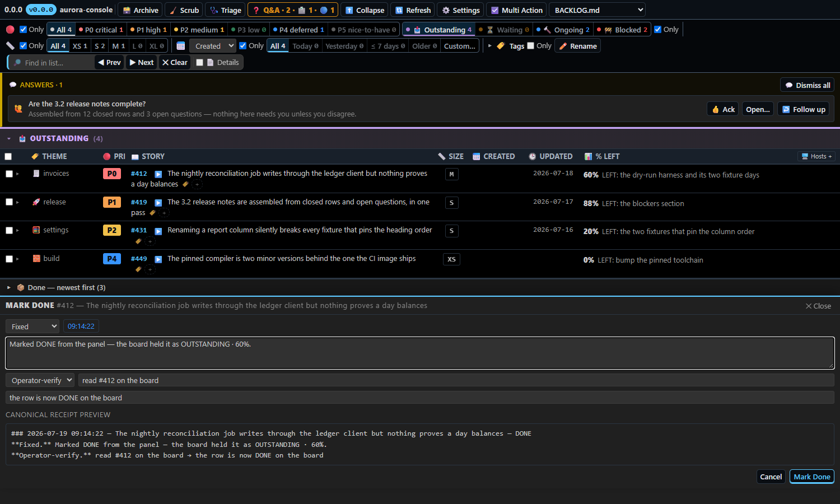840x504 pixels.
Task: Click the package icon beside Done section
Action: pos(21,288)
